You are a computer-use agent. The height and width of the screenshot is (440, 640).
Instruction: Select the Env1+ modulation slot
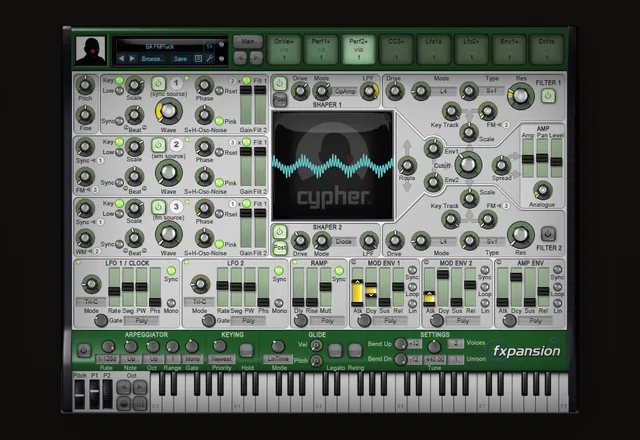click(x=509, y=49)
